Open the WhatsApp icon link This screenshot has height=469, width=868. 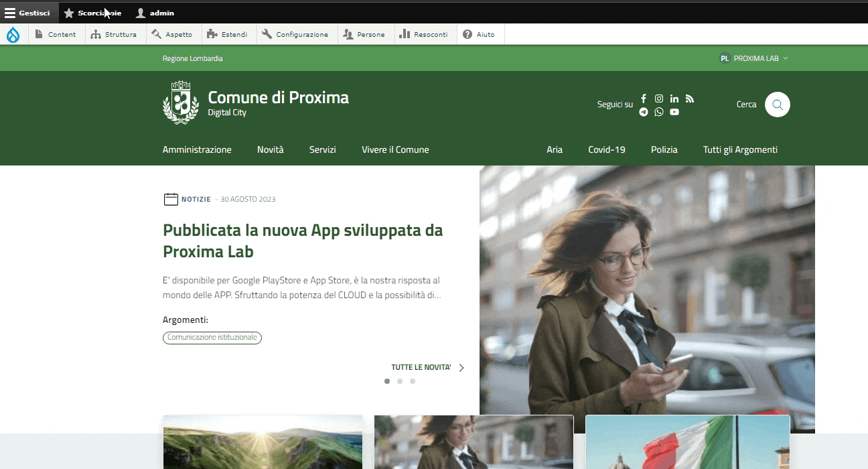point(659,112)
